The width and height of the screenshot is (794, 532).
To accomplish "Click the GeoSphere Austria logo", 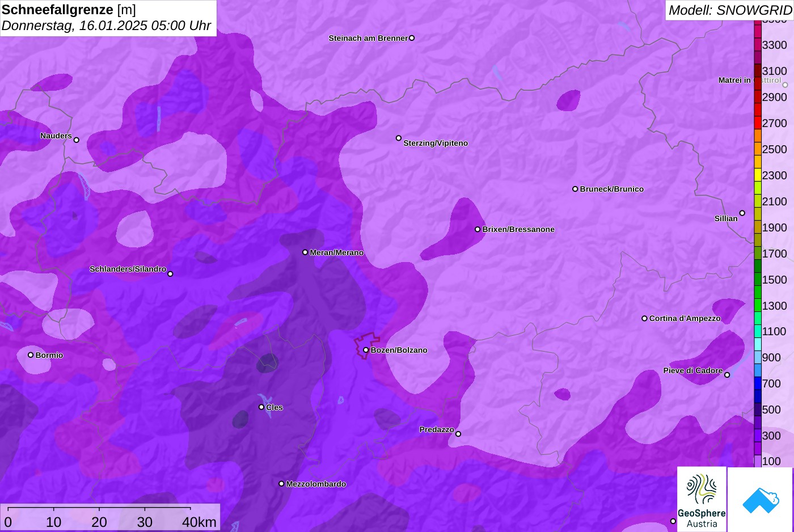I will click(x=702, y=499).
